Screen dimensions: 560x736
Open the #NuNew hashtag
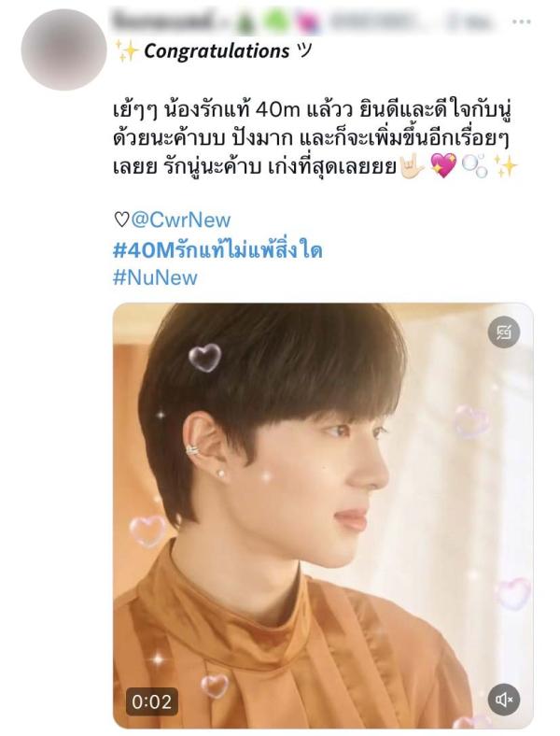tap(155, 277)
